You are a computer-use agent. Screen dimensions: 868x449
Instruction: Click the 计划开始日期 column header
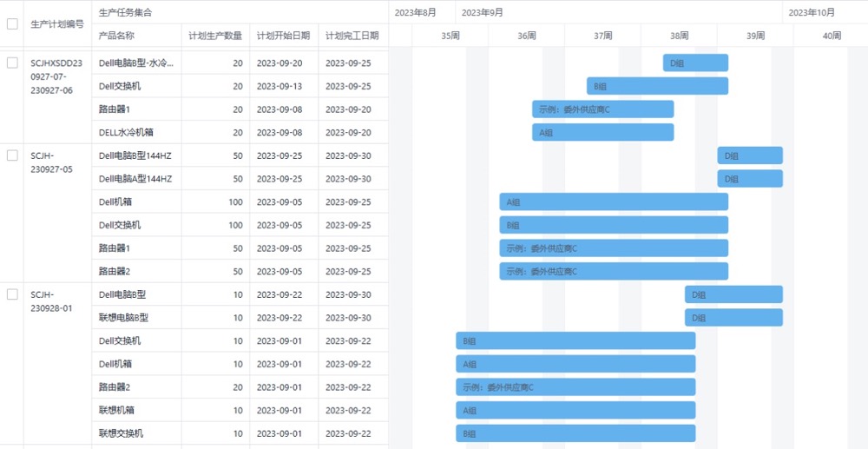pos(283,36)
